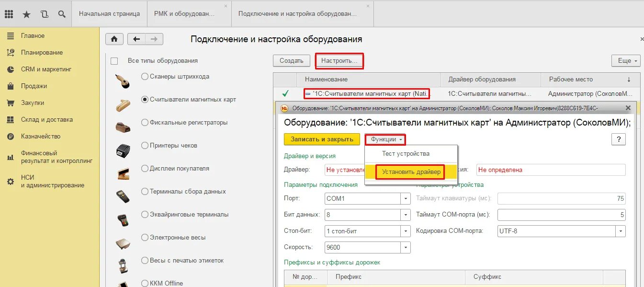Image resolution: width=644 pixels, height=287 pixels.
Task: Click the Префикс column header
Action: (x=396, y=277)
